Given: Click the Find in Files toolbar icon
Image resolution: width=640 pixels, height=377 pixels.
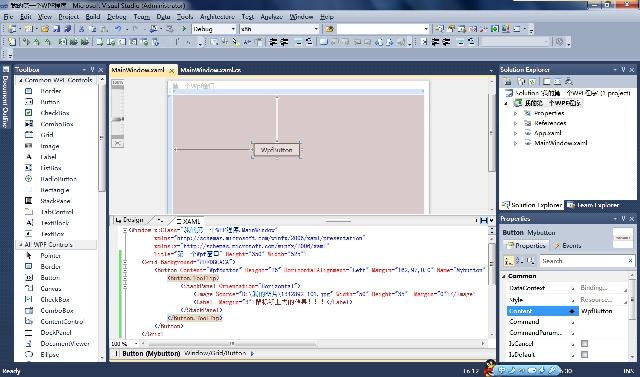Looking at the screenshot, I should click(330, 29).
